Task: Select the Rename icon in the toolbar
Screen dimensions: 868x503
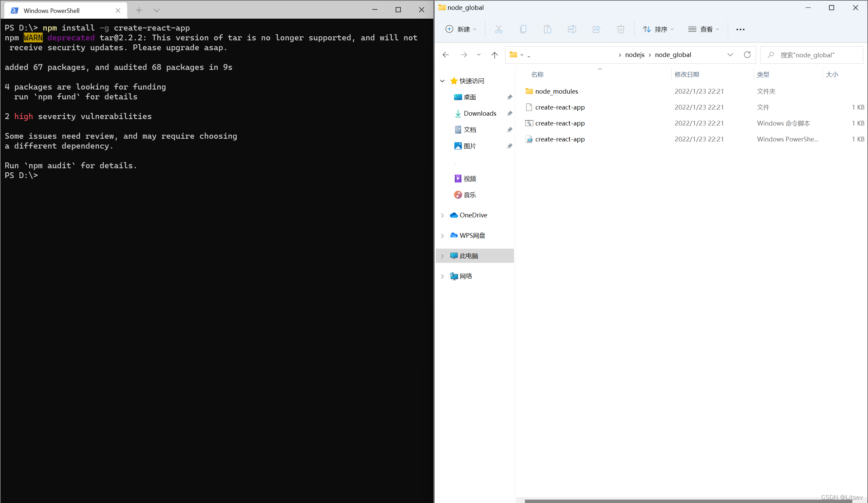Action: coord(572,29)
